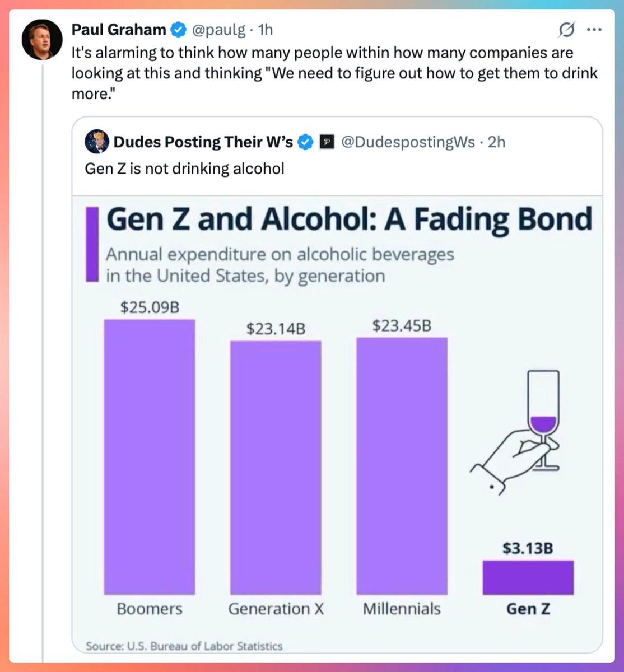624x672 pixels.
Task: Click the Boomers $25.09B bar
Action: 150,456
